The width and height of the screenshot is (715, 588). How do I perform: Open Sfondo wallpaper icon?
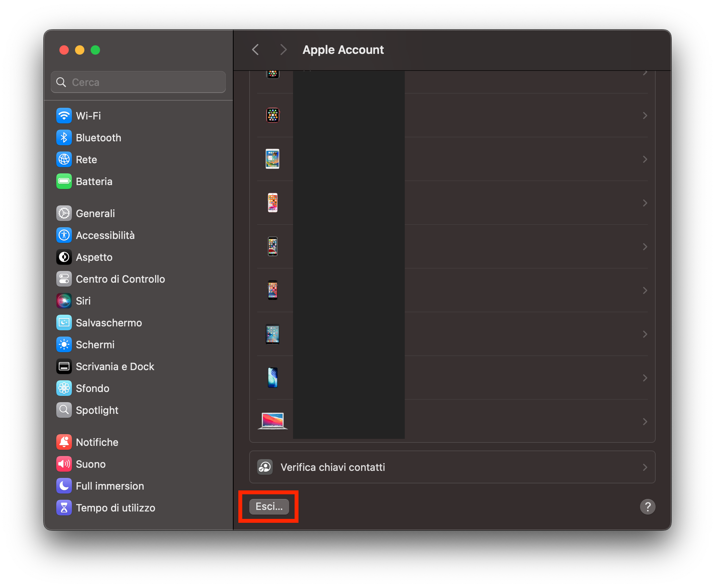(64, 388)
